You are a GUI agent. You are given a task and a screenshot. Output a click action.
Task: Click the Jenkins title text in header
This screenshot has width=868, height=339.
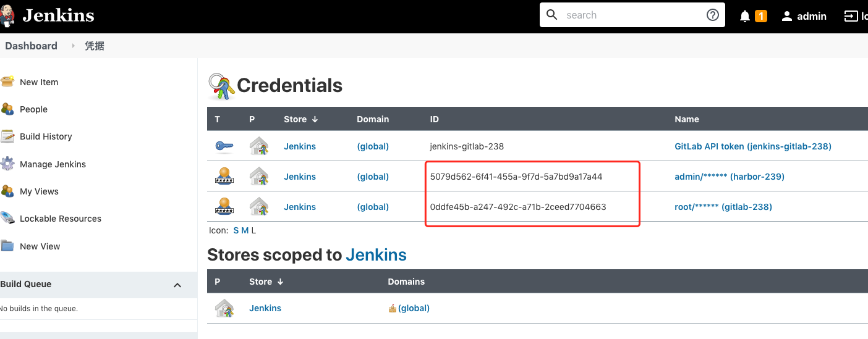click(58, 15)
